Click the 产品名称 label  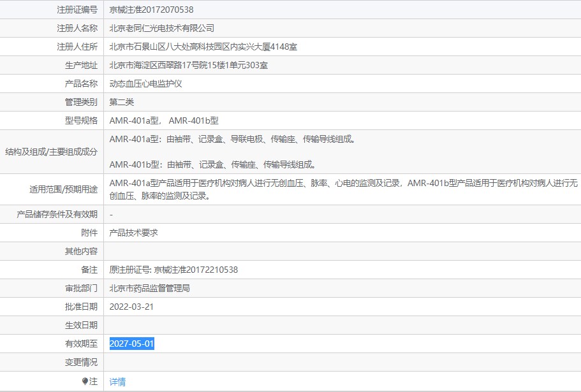81,83
